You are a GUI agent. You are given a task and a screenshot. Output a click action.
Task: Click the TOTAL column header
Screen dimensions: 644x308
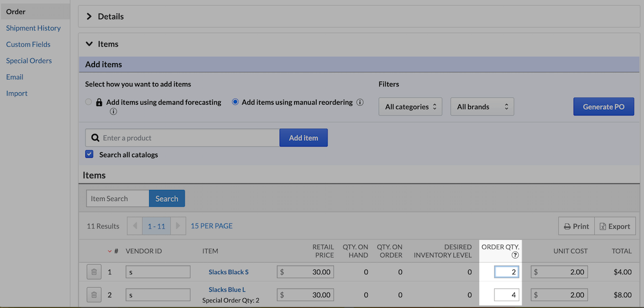[x=621, y=251]
